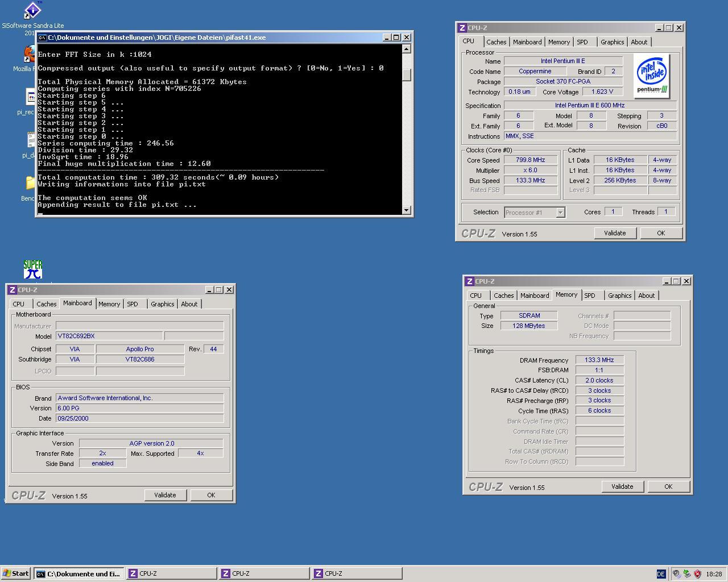This screenshot has height=582, width=728.
Task: Click the AGP version 2.0 field
Action: (x=151, y=443)
